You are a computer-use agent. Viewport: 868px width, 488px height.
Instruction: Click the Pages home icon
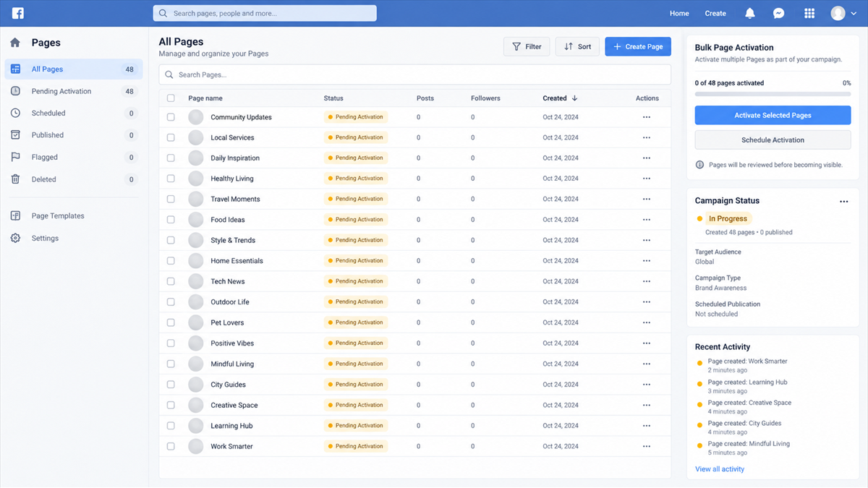[x=15, y=43]
